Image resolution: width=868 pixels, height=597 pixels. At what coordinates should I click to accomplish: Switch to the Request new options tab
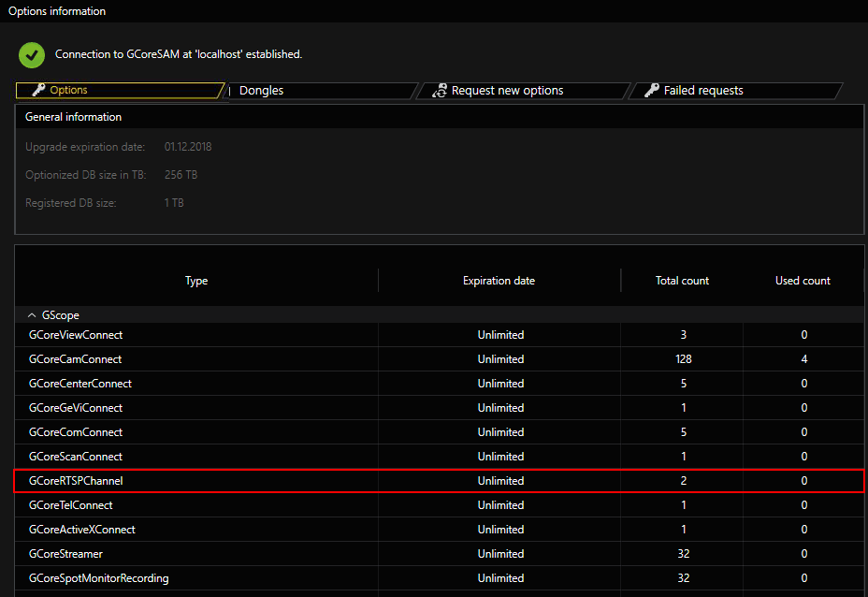[523, 91]
